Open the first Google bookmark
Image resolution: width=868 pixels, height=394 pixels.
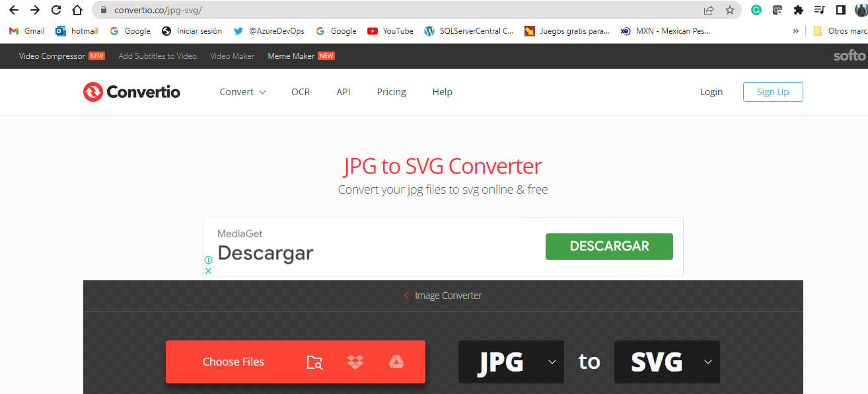coord(130,31)
